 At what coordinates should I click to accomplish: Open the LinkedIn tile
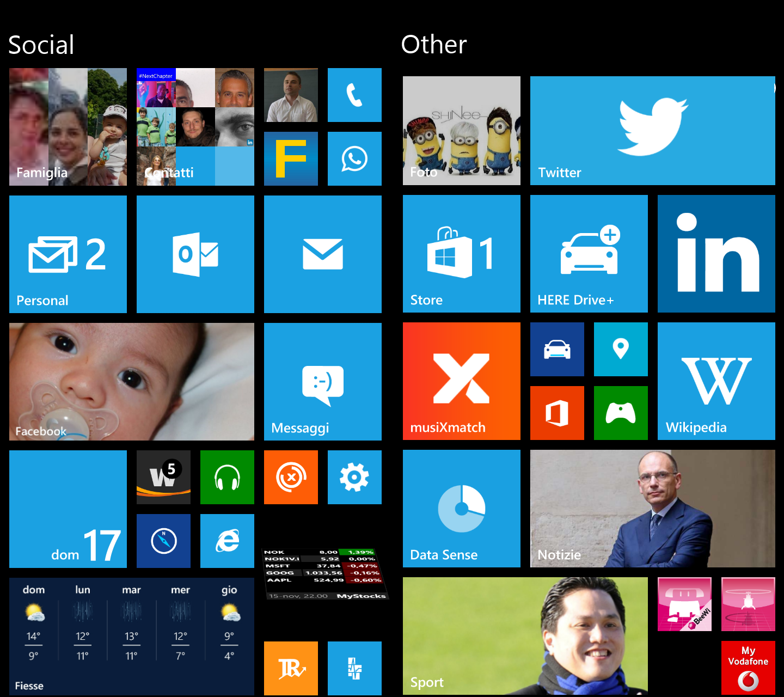(716, 254)
